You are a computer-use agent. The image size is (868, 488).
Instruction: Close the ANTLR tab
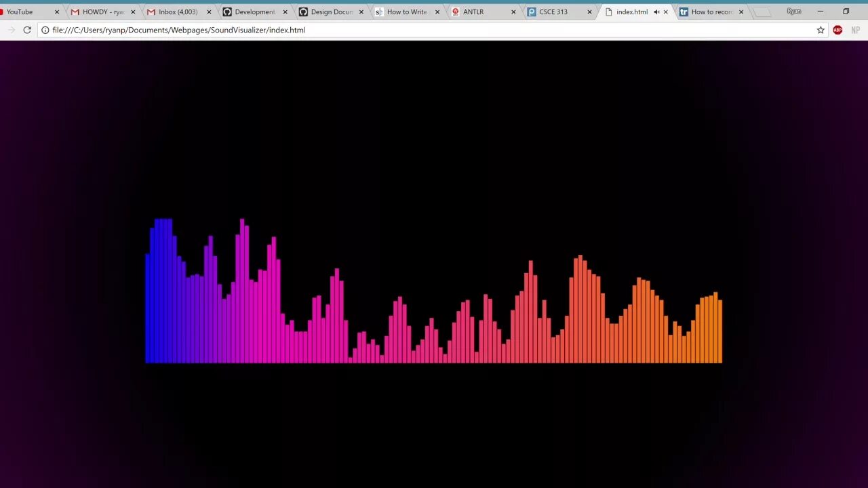pyautogui.click(x=513, y=12)
